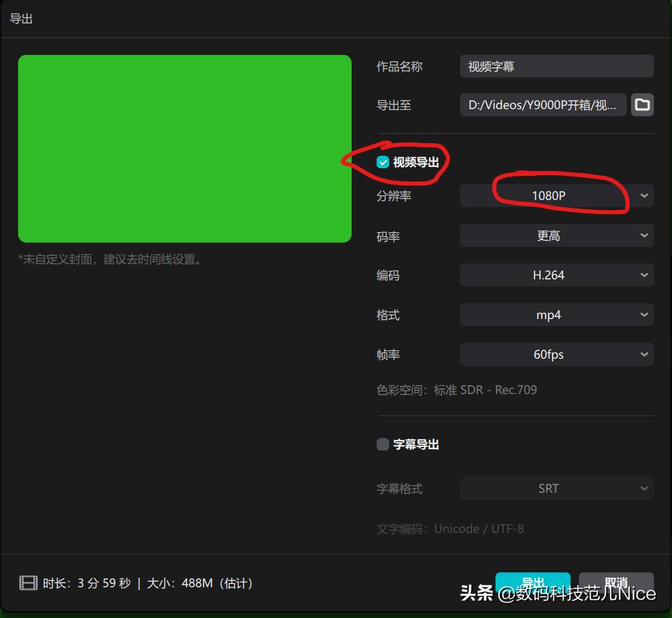
Task: Open the folder browse icon beside 导出至
Action: click(641, 105)
